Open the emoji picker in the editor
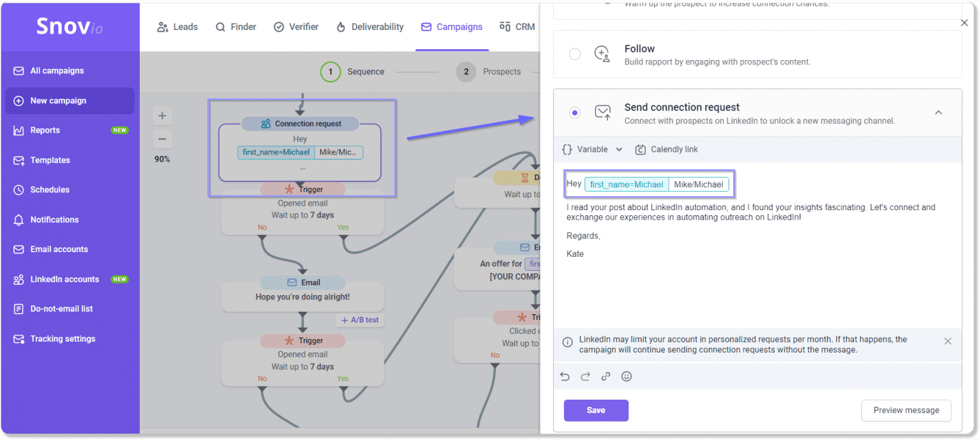The height and width of the screenshot is (440, 980). click(626, 376)
